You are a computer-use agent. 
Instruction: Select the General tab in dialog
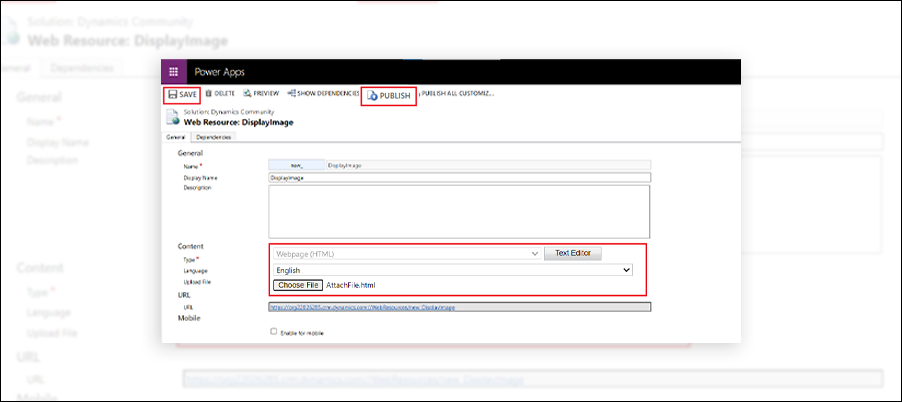[175, 137]
